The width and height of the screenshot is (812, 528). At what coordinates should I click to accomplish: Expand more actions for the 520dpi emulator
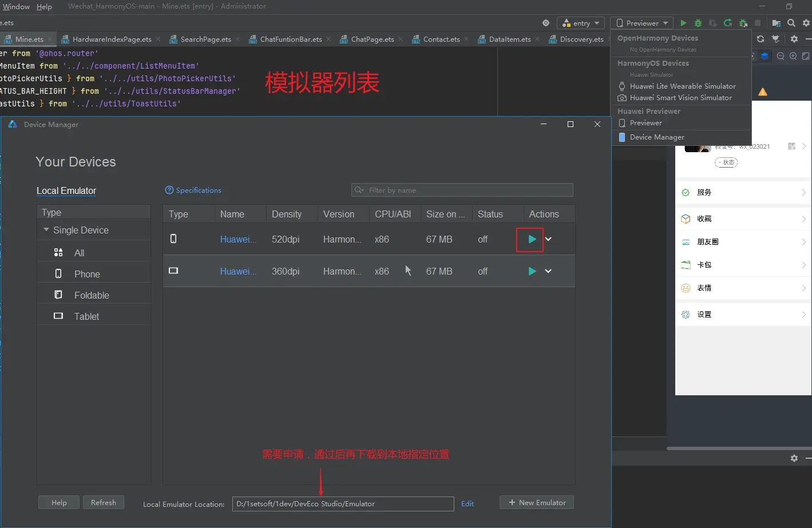click(x=548, y=239)
